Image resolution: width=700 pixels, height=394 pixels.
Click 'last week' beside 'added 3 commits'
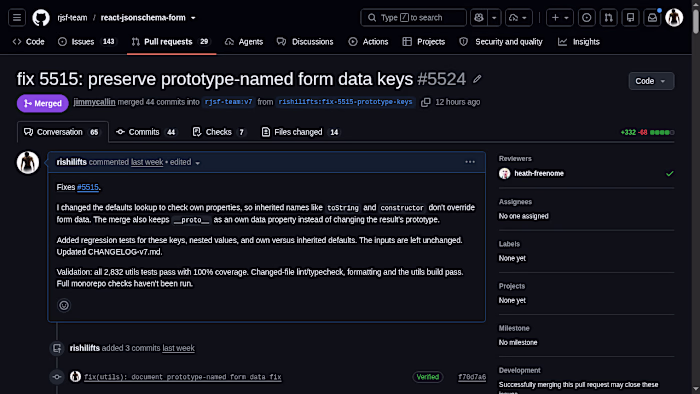click(x=179, y=348)
